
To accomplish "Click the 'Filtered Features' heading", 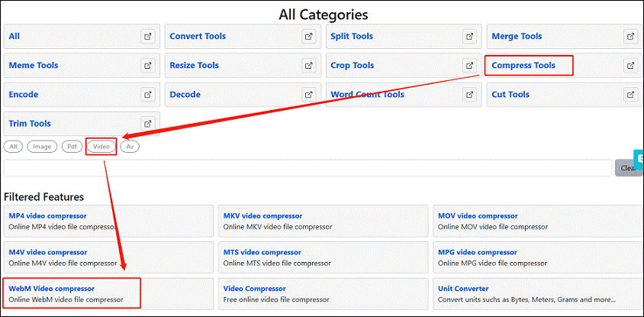I will [44, 197].
